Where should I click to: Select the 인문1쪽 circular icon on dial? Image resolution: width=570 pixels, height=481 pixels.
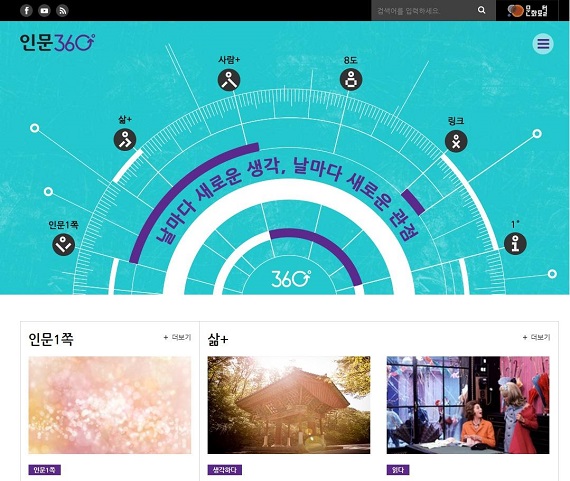coord(64,244)
